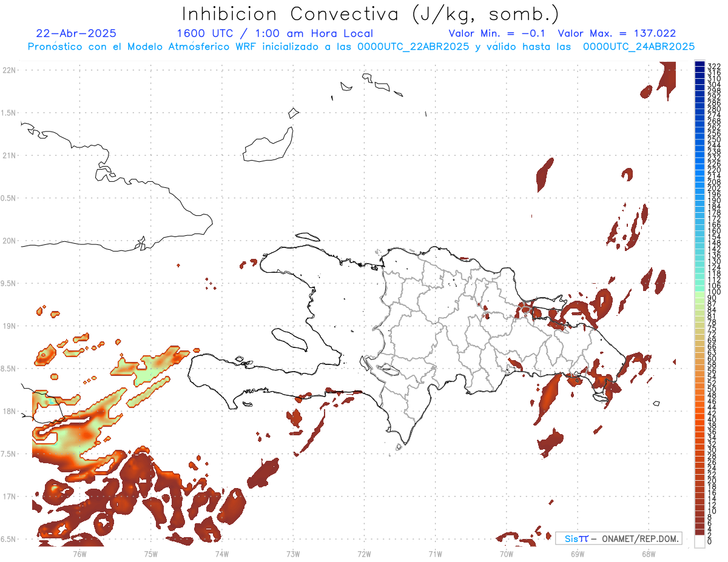Click the title 'Inhibicion Convectiva (J/kg, somb.)'
Screen dimensions: 728x562
coord(371,14)
